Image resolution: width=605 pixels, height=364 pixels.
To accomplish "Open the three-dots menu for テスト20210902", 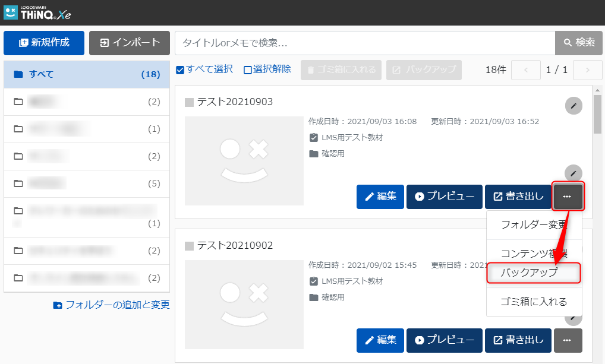I will tap(568, 340).
